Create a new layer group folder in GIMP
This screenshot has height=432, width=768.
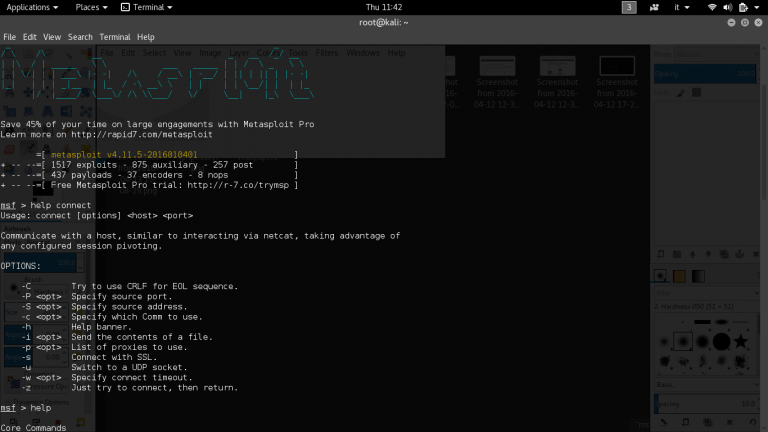coord(676,254)
